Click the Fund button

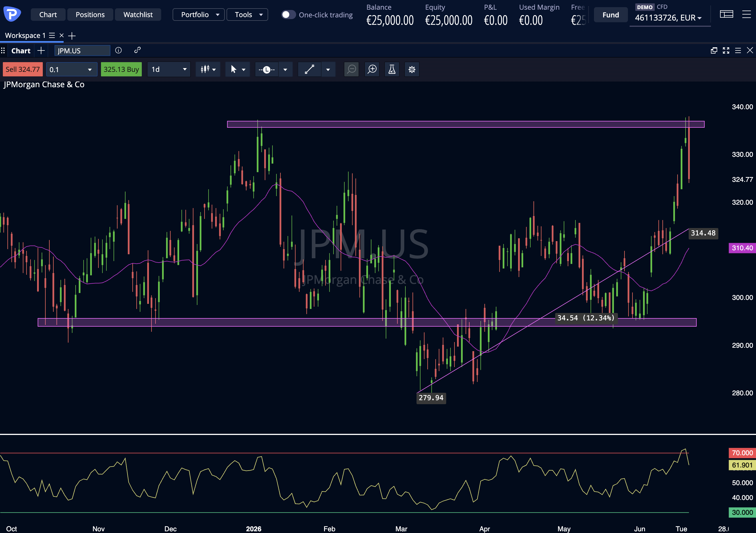[611, 15]
